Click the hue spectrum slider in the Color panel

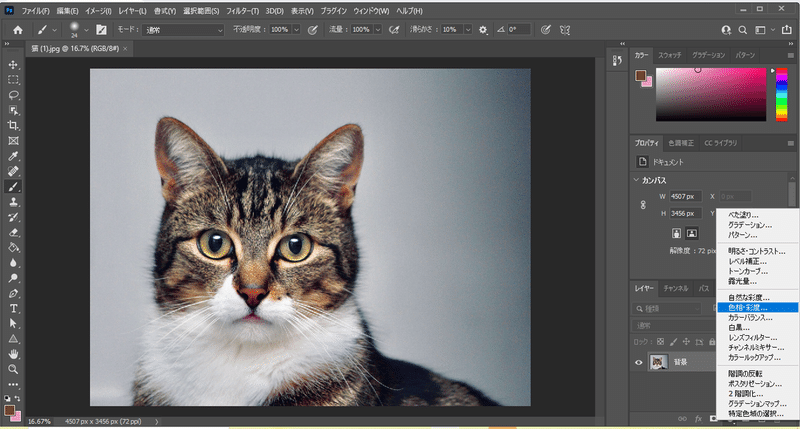(781, 93)
